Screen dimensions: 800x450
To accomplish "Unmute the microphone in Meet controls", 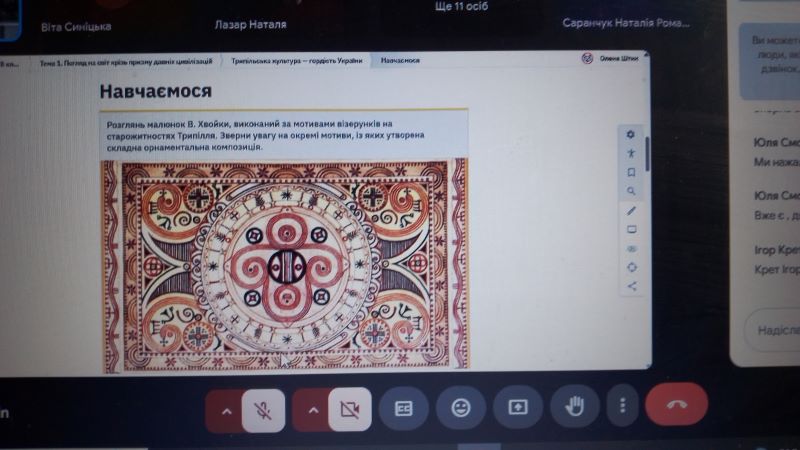I will pos(263,410).
